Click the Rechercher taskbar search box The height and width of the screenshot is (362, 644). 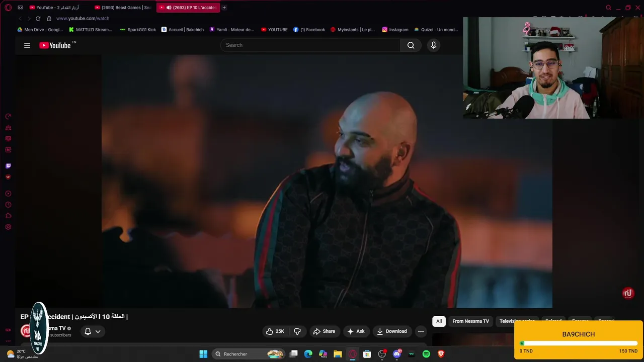249,354
